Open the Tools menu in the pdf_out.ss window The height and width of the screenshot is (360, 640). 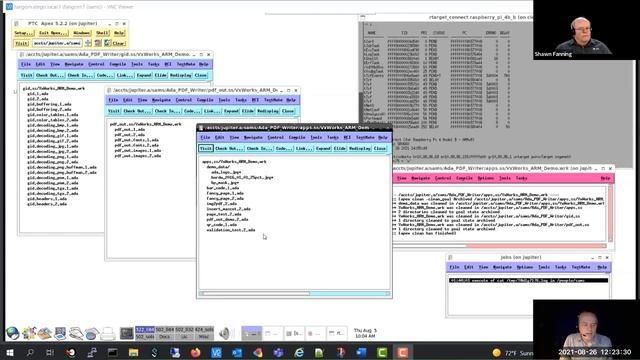point(224,100)
